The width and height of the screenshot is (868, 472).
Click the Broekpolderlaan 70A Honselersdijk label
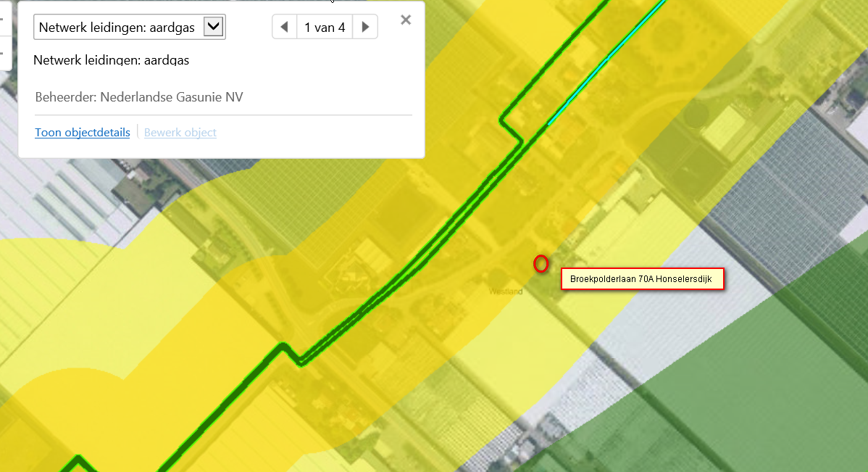click(642, 278)
